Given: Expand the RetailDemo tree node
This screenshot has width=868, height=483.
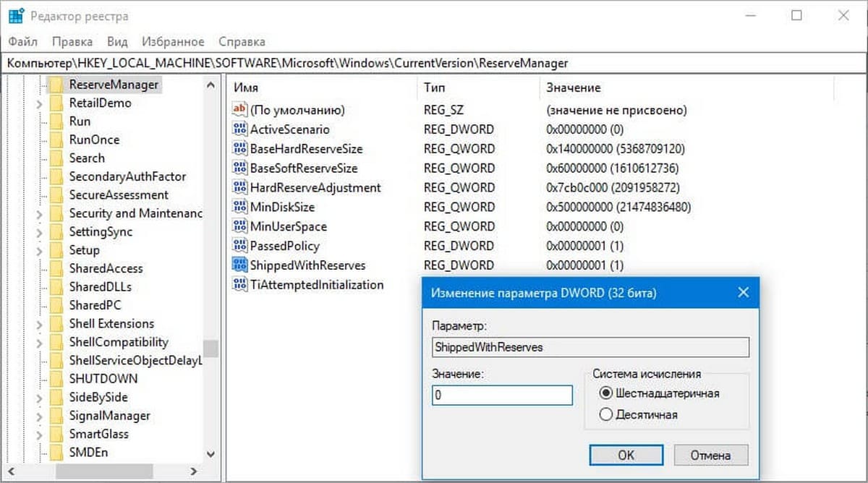Looking at the screenshot, I should 40,103.
